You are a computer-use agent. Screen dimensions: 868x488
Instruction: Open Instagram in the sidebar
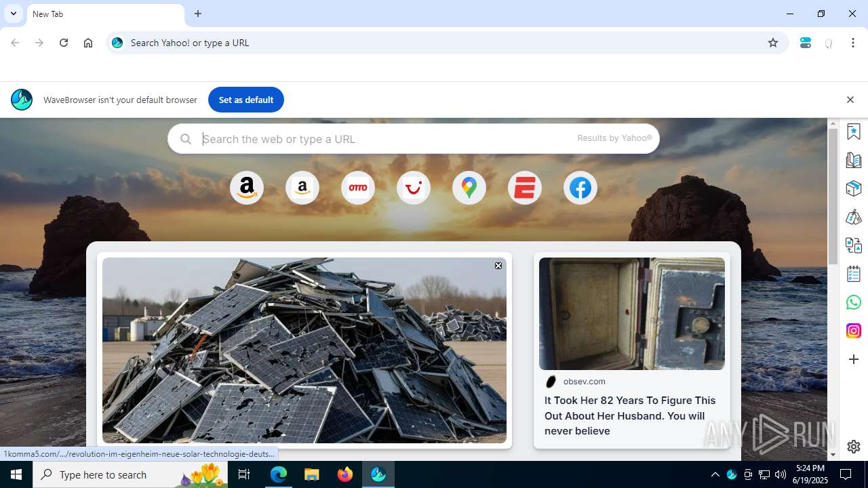tap(854, 331)
